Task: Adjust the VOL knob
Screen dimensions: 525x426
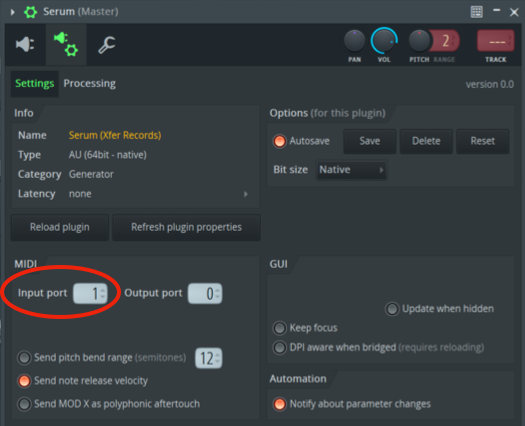Action: [x=384, y=41]
